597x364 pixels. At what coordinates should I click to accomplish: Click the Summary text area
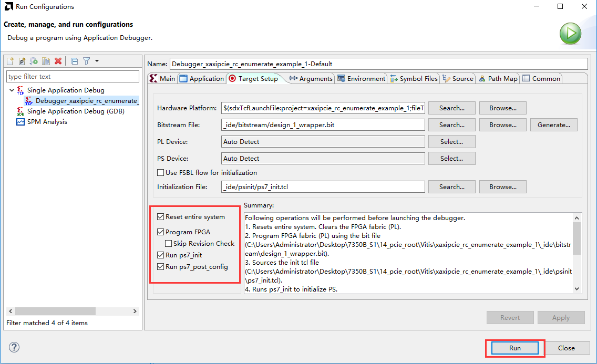point(408,253)
